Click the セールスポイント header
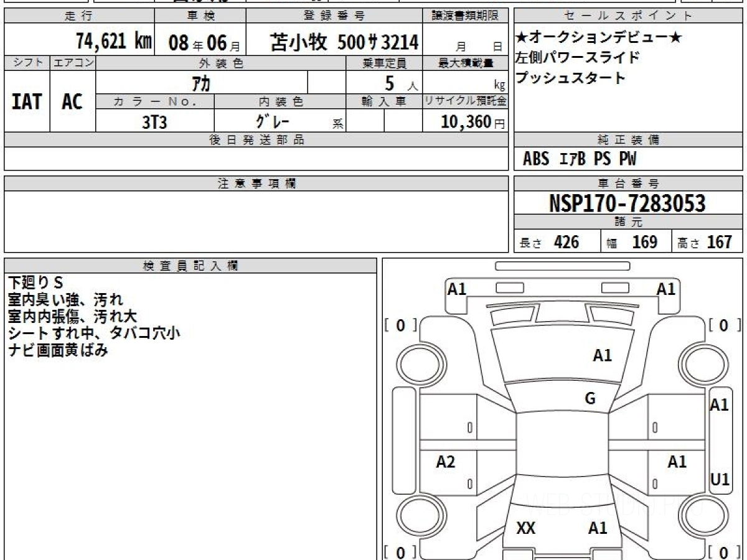 coord(628,16)
